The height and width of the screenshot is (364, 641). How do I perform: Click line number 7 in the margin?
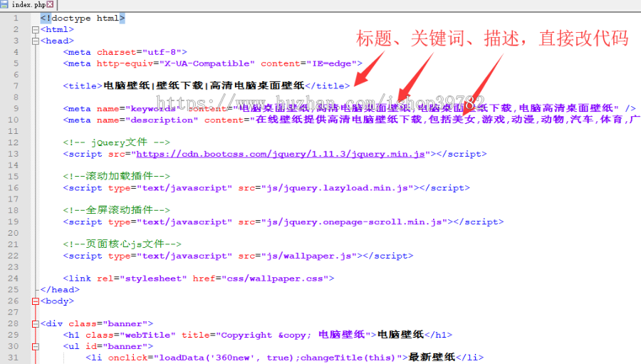point(16,86)
